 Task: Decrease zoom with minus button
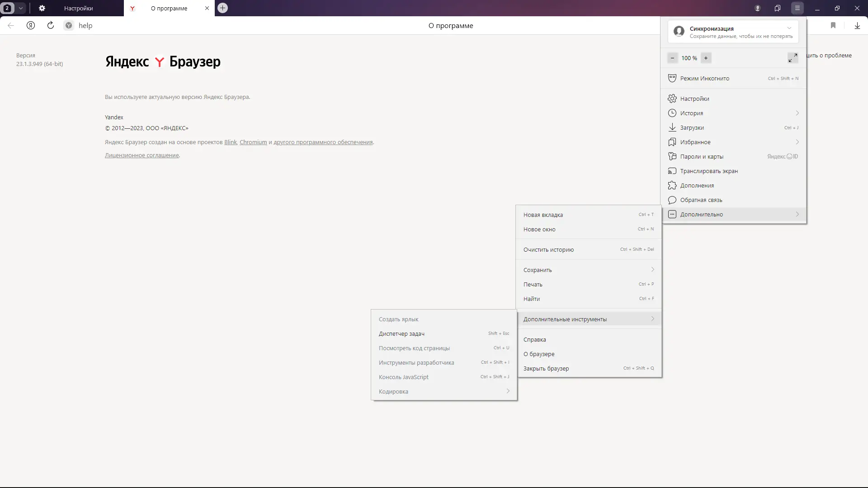(x=673, y=58)
